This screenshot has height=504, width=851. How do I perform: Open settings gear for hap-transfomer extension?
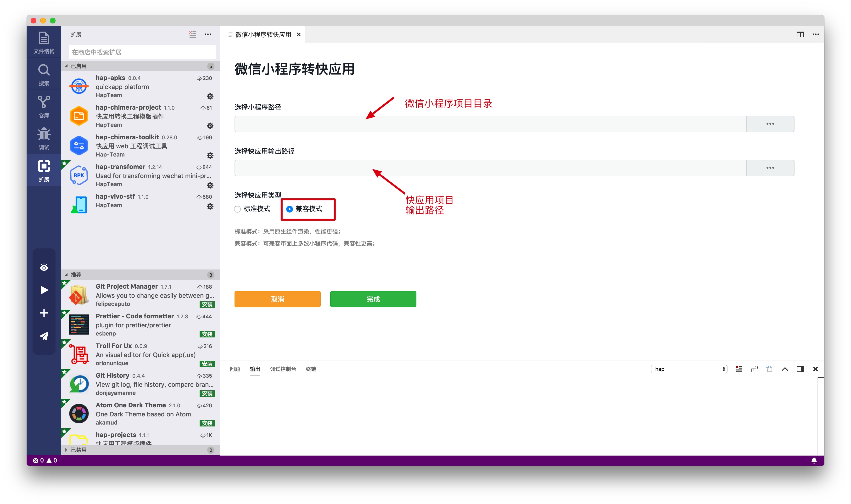point(211,185)
